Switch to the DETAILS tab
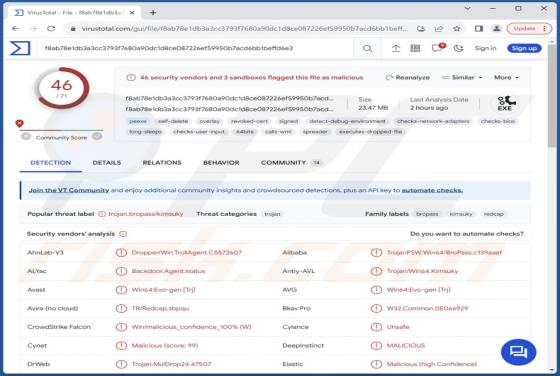 click(x=107, y=163)
